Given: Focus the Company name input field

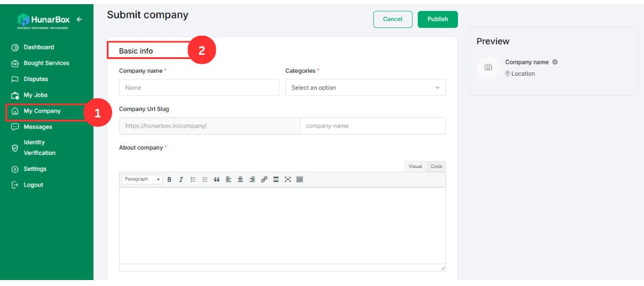Looking at the screenshot, I should tap(199, 88).
